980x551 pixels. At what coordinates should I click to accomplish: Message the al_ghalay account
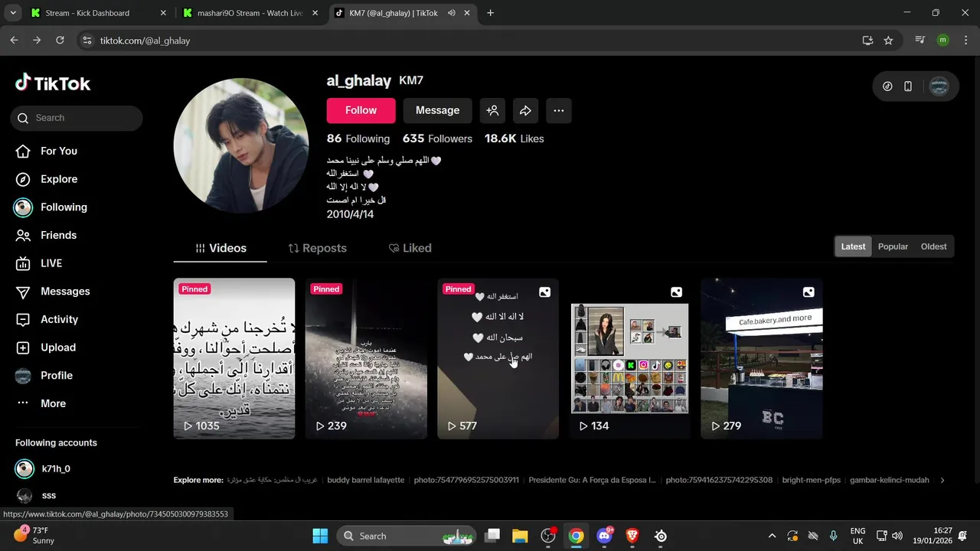click(437, 110)
